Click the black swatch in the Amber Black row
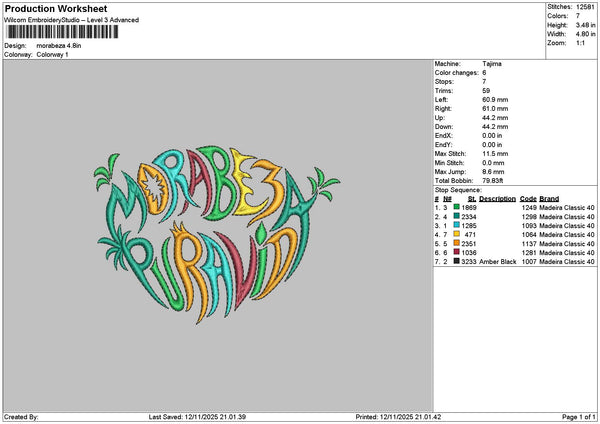This screenshot has height=424, width=600. [456, 261]
